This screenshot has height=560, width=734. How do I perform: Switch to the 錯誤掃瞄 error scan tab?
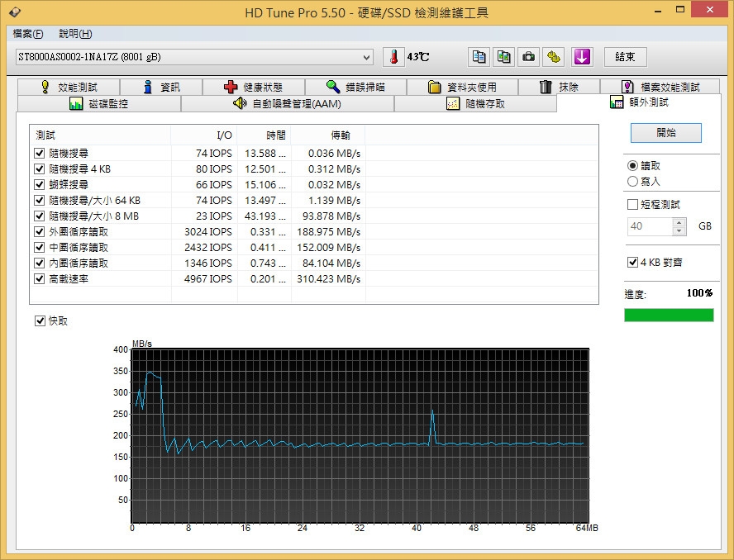355,87
